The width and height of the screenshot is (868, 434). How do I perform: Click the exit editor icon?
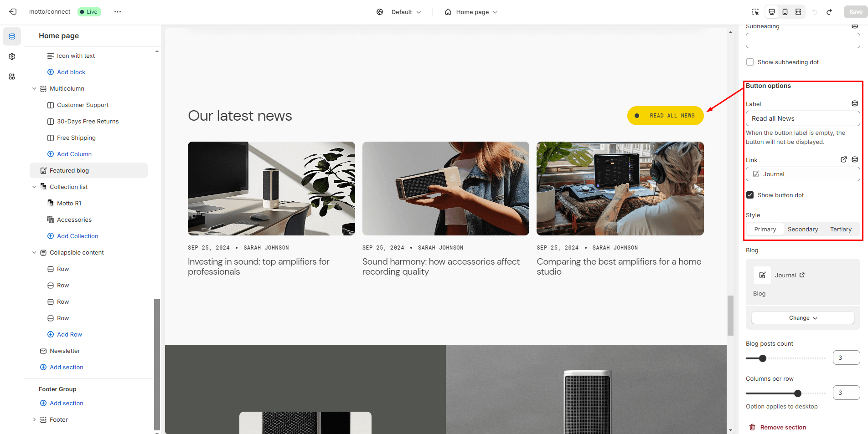tap(13, 12)
